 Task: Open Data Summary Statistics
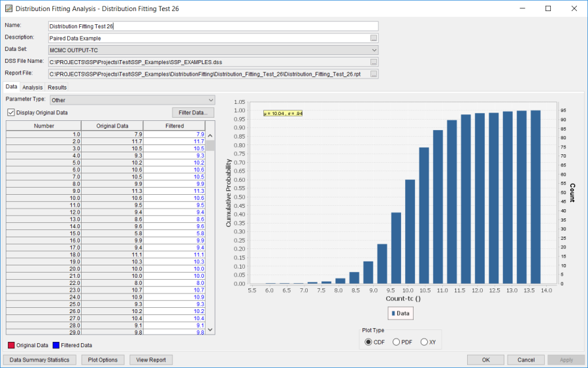(41, 360)
